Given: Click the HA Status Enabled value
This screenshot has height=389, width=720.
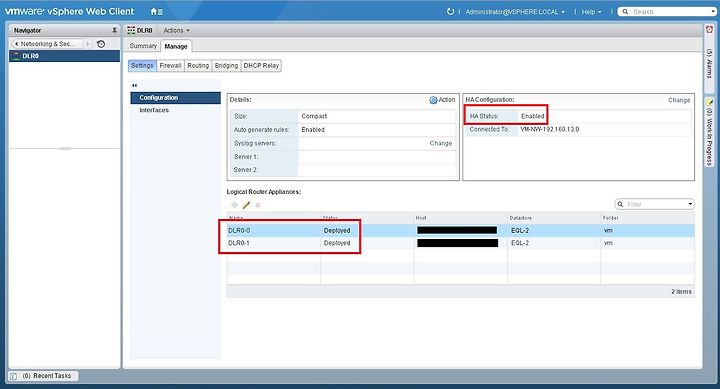Looking at the screenshot, I should pyautogui.click(x=533, y=116).
